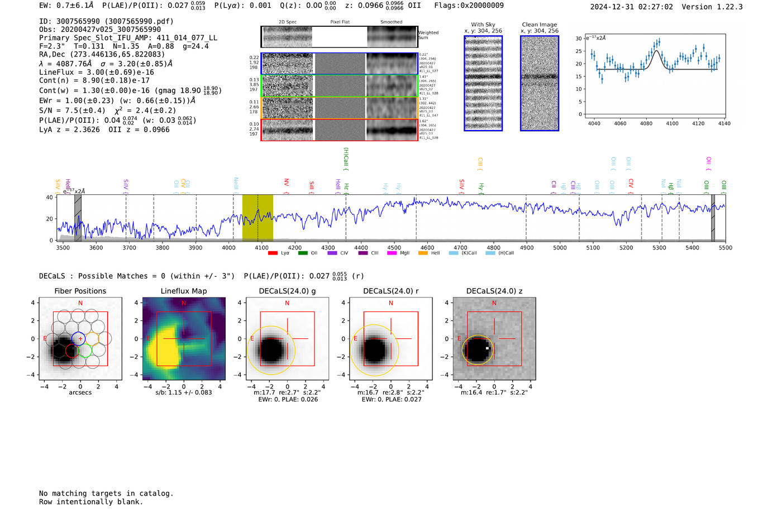Click the green fiber circle in Fiber Positions

[85, 351]
